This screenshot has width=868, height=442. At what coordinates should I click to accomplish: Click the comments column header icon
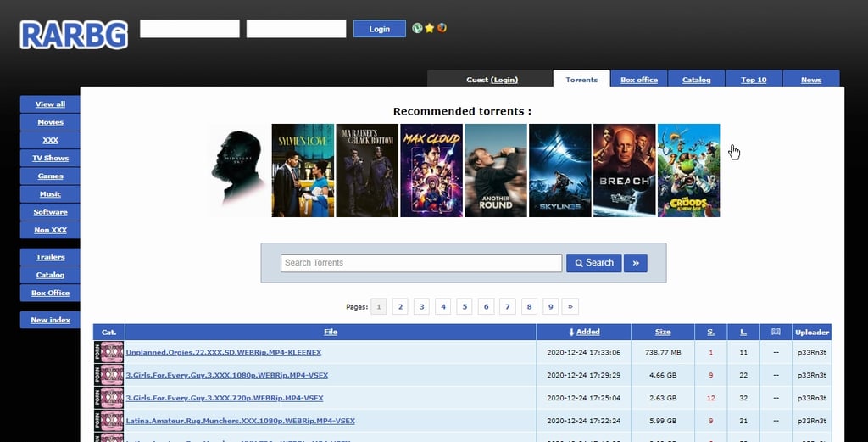[776, 332]
